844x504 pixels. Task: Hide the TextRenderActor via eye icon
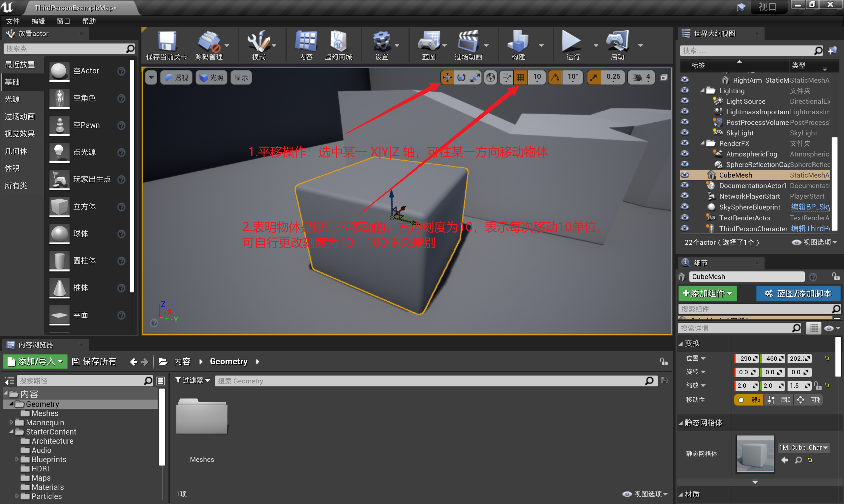684,218
